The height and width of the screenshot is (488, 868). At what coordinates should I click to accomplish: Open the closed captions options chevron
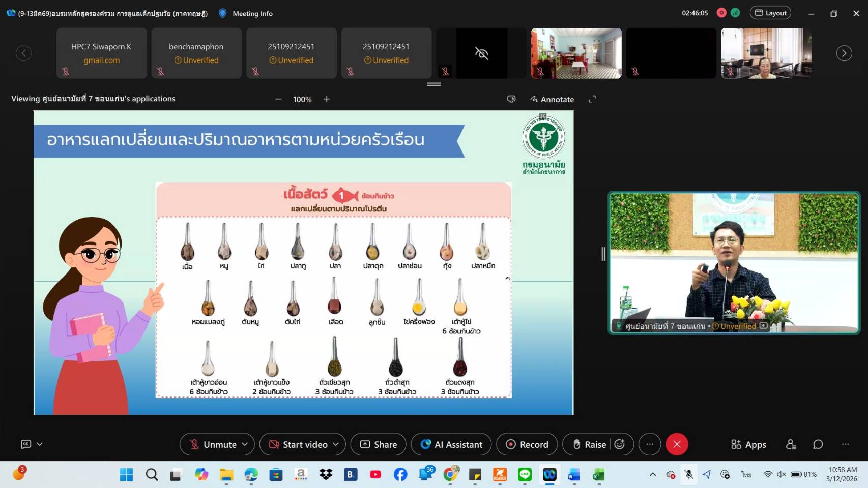click(x=40, y=444)
